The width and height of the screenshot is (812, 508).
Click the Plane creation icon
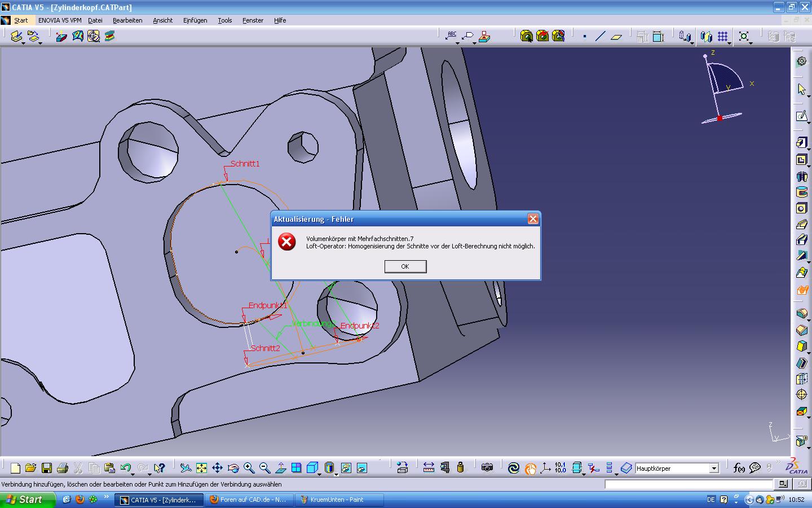pos(616,37)
